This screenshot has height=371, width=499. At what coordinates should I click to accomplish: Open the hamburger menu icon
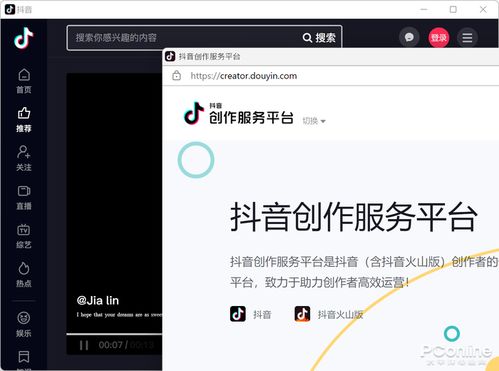(467, 38)
